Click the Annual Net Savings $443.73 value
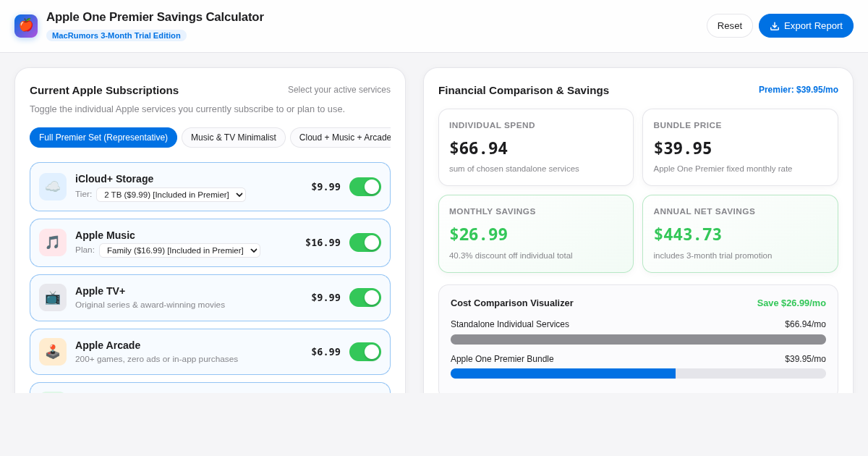Screen dimensions: 868x456 [x=687, y=235]
